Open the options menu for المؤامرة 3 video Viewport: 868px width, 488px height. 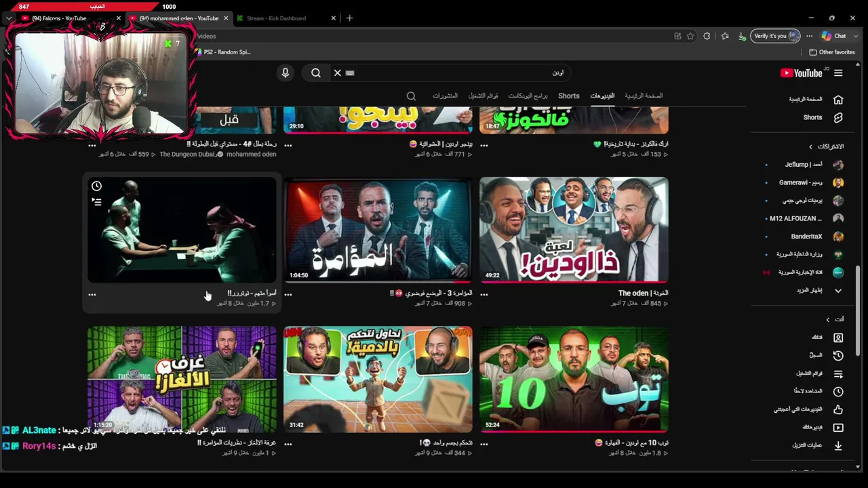(x=288, y=295)
